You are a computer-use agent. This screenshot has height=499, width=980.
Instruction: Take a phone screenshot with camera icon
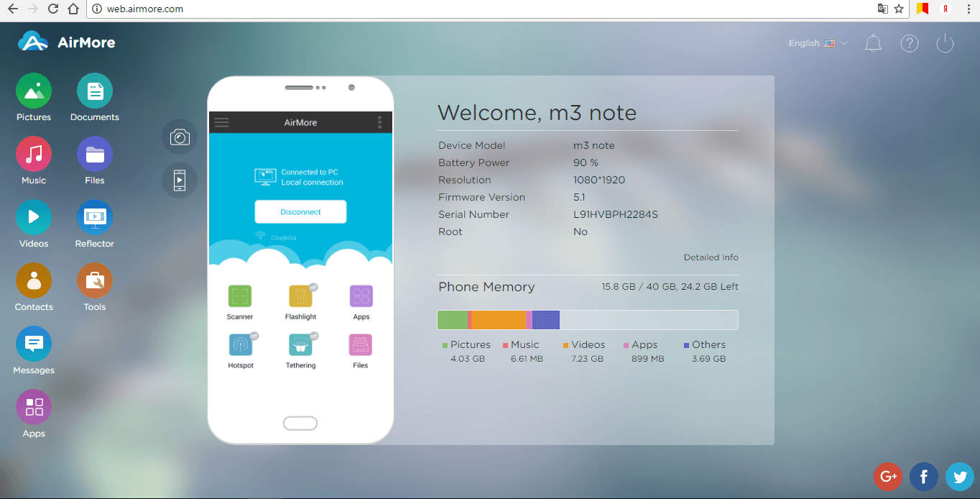click(x=180, y=137)
